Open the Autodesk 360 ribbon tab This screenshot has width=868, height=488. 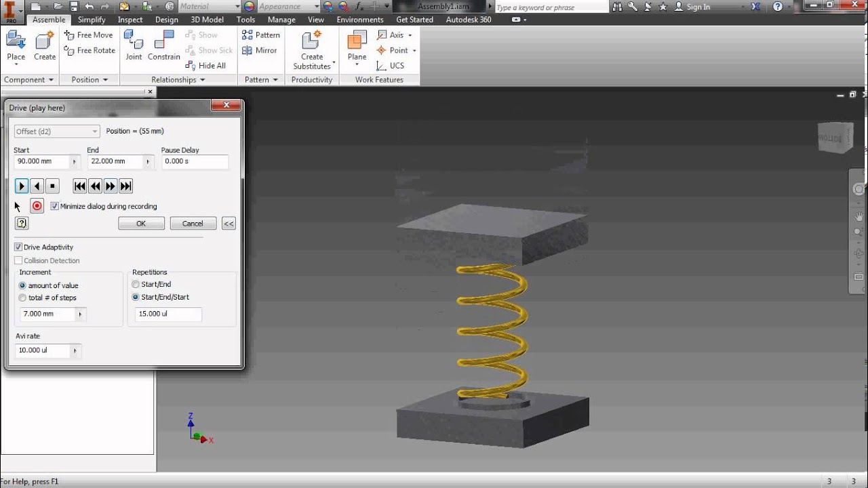(x=469, y=20)
